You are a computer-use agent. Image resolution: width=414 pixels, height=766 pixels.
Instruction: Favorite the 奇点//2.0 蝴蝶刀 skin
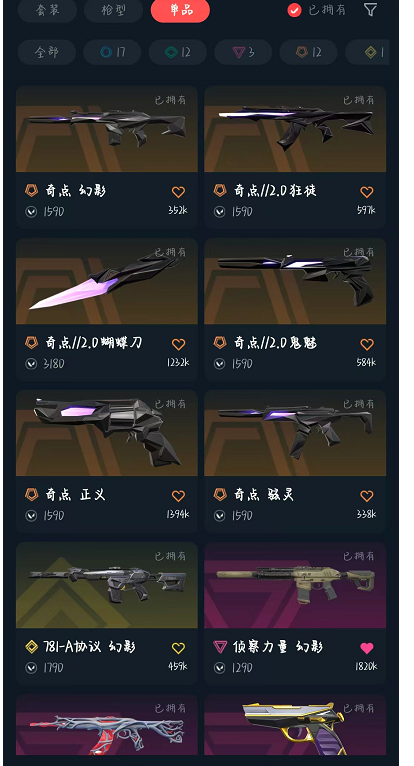(x=178, y=344)
